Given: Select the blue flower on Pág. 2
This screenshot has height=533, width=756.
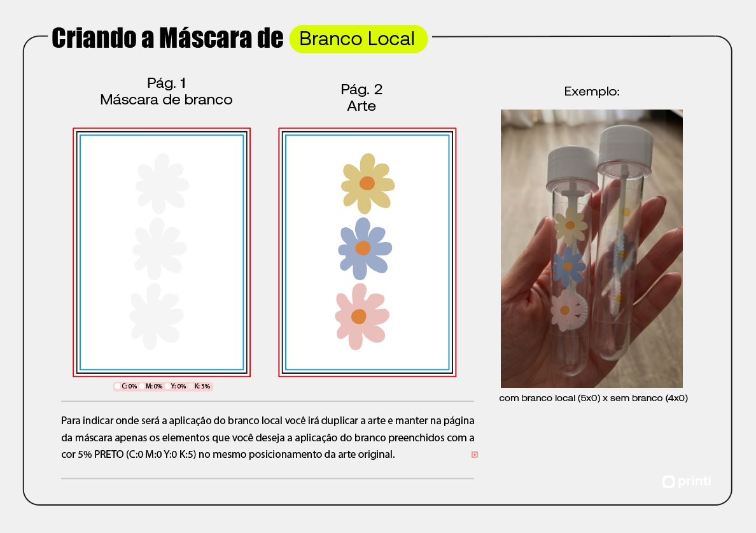Looking at the screenshot, I should point(365,248).
